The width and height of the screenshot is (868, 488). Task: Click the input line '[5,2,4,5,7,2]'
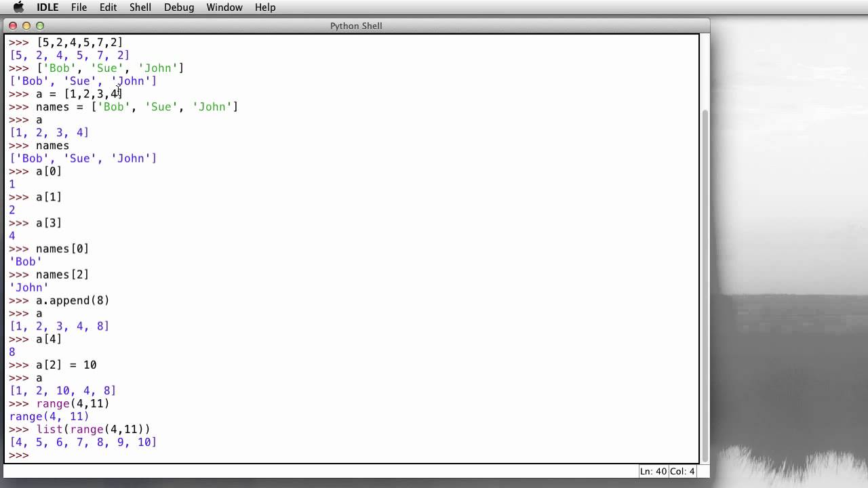[x=66, y=42]
